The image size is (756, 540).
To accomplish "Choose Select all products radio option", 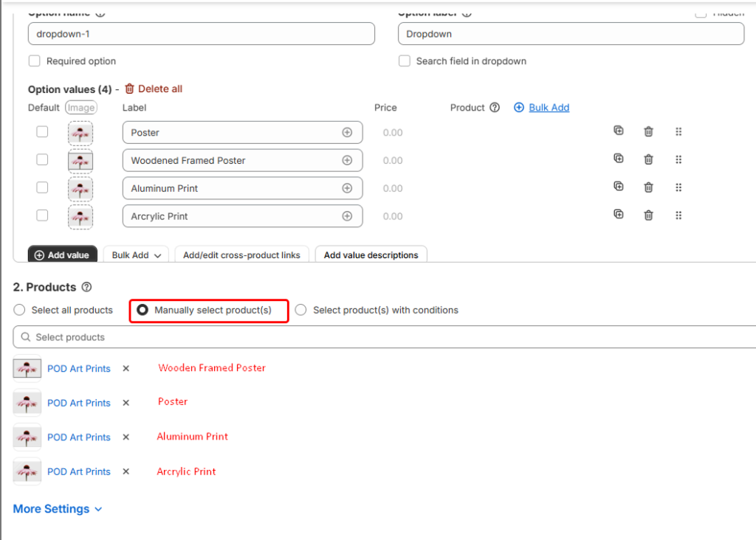I will click(x=20, y=311).
